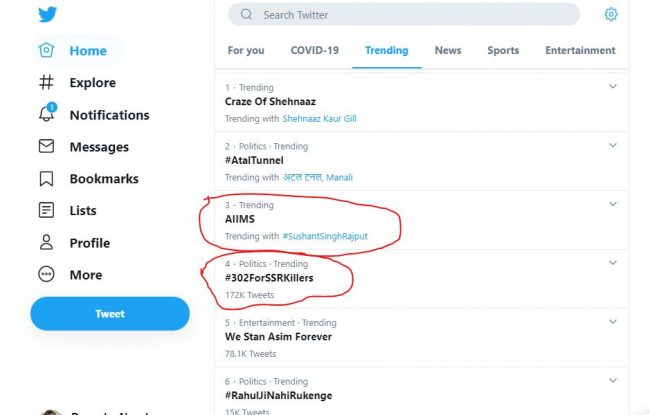Image resolution: width=650 pixels, height=415 pixels.
Task: Expand chevron for AIIMS trend
Action: (x=613, y=205)
